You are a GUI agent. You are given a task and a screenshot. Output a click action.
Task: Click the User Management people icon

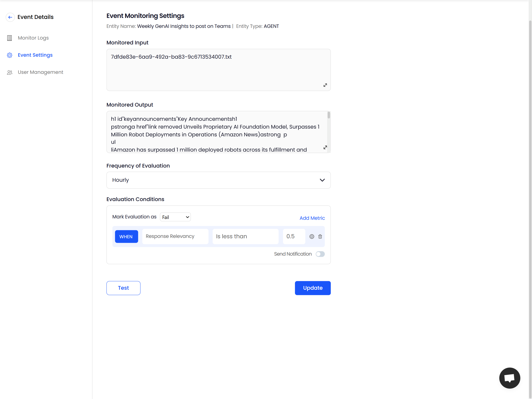pos(10,72)
